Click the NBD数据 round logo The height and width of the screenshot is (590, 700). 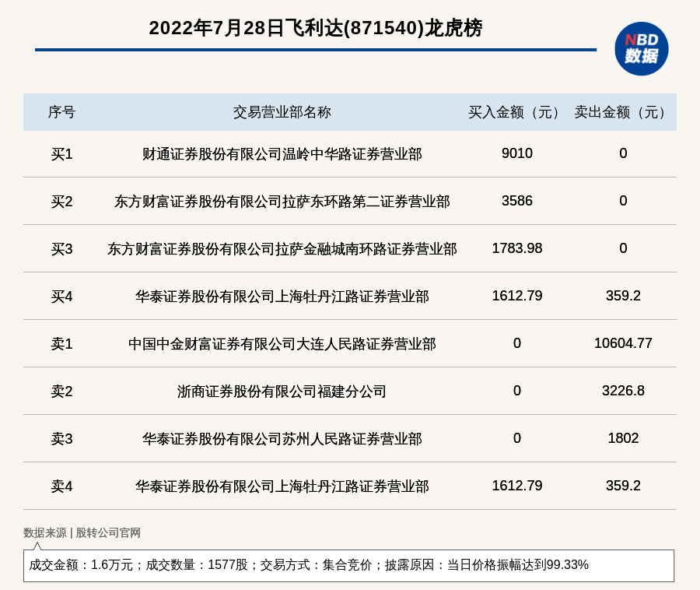point(642,49)
